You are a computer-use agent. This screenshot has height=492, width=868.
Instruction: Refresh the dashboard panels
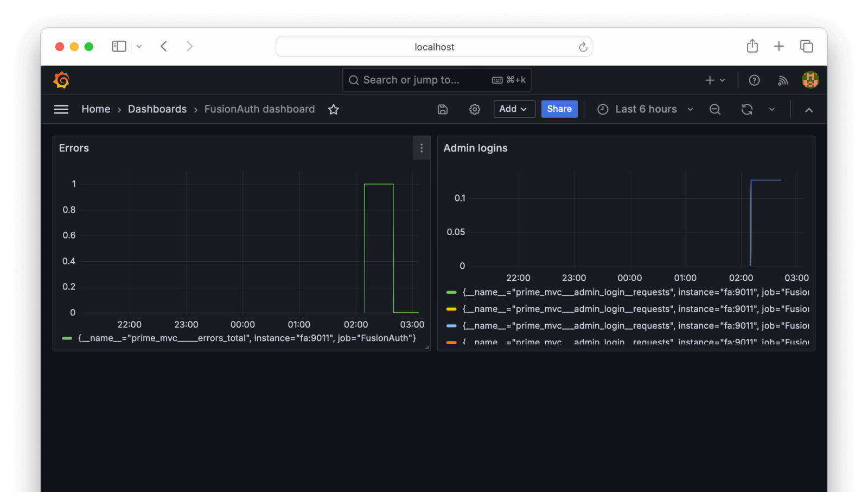pyautogui.click(x=747, y=109)
